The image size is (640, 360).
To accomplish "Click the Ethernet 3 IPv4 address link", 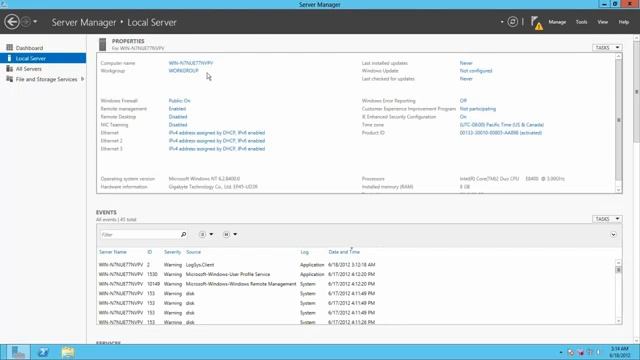I will pyautogui.click(x=217, y=149).
